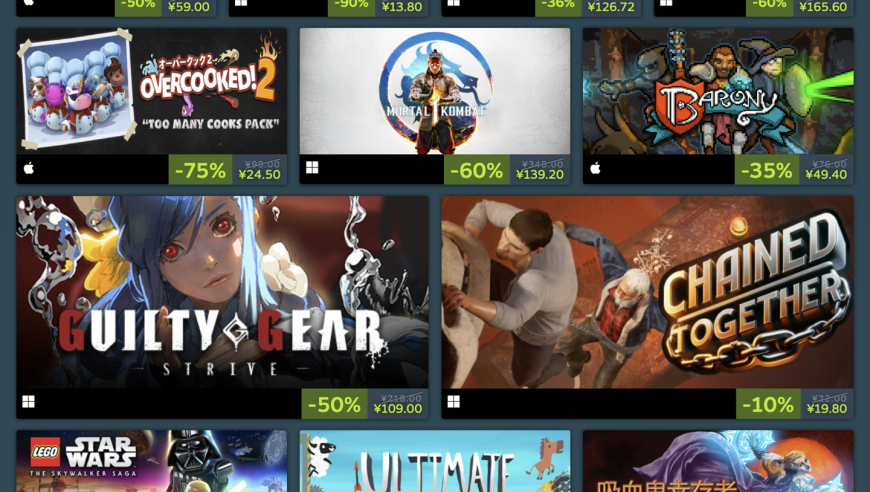Viewport: 870px width, 492px height.
Task: Click Apple platform icon under Barony
Action: point(595,168)
